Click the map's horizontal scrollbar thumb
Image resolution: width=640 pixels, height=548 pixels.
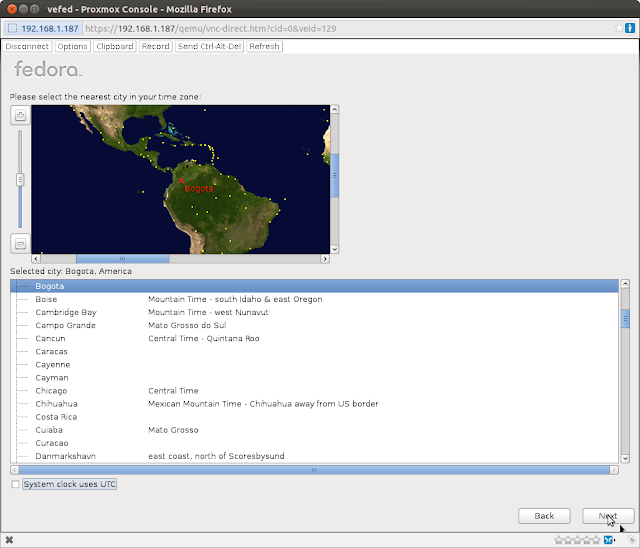tap(122, 259)
